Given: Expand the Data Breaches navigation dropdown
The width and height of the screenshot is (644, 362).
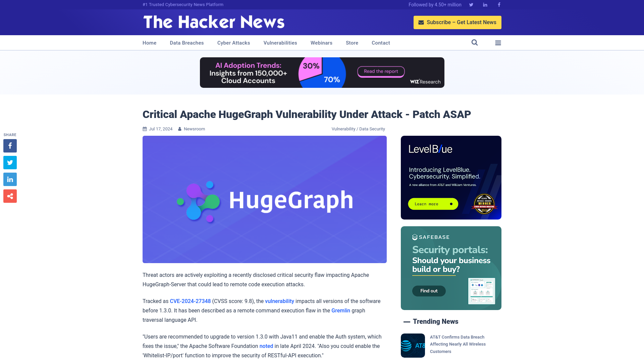Looking at the screenshot, I should 186,43.
